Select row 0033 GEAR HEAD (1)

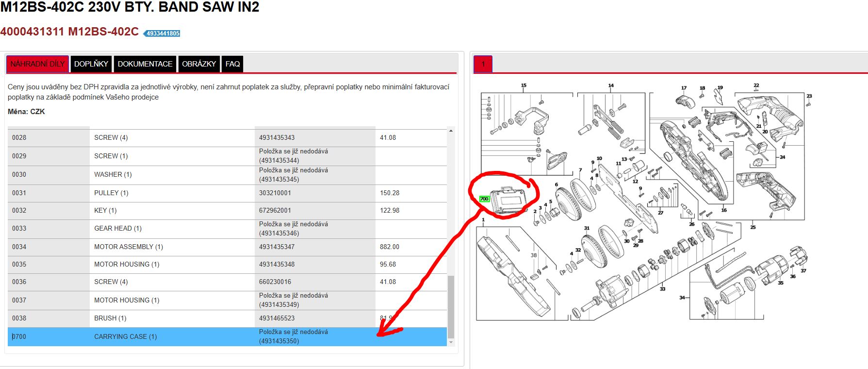click(227, 229)
